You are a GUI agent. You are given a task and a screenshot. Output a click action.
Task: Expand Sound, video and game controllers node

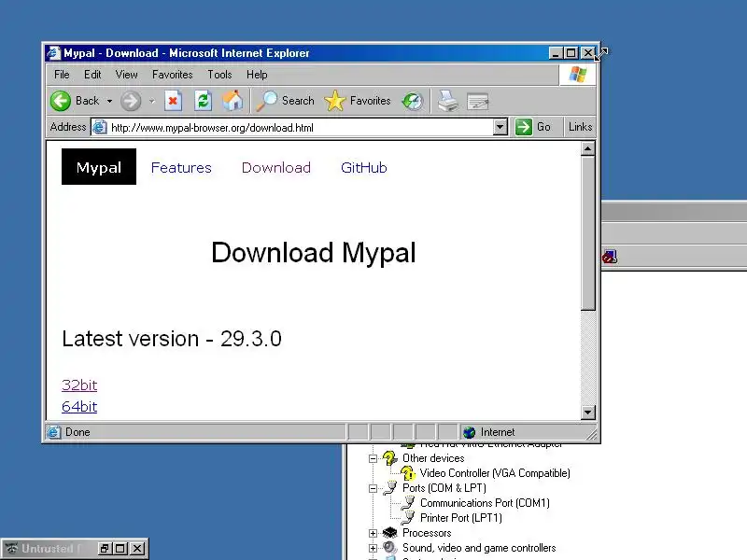point(373,548)
